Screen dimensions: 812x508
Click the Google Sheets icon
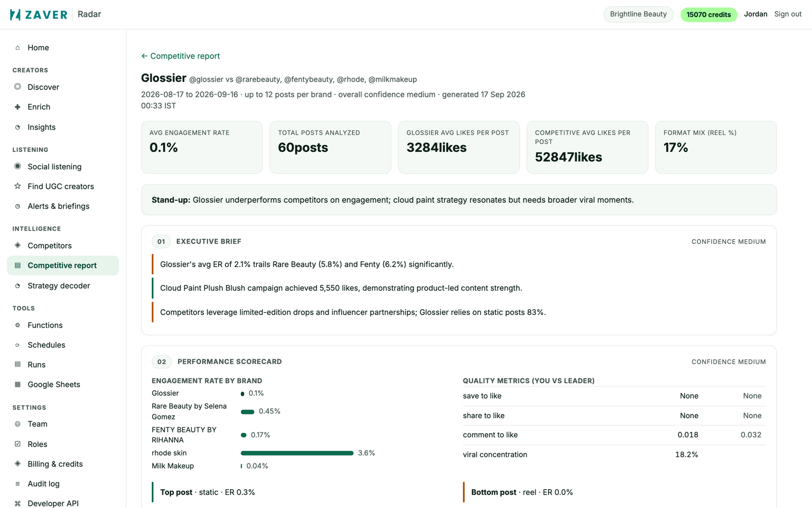(x=18, y=384)
